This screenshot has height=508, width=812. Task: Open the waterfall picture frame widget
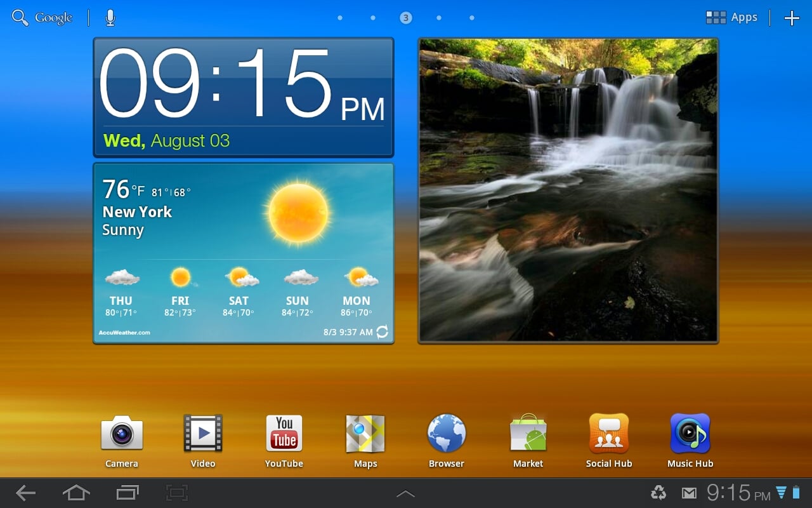click(x=568, y=190)
